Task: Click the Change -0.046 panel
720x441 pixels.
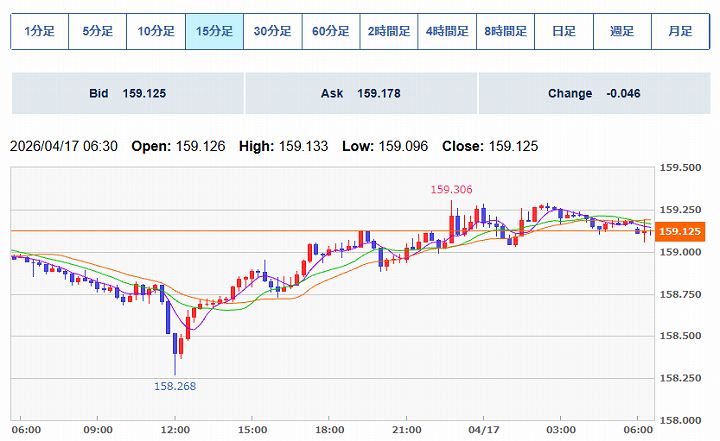Action: [x=594, y=93]
